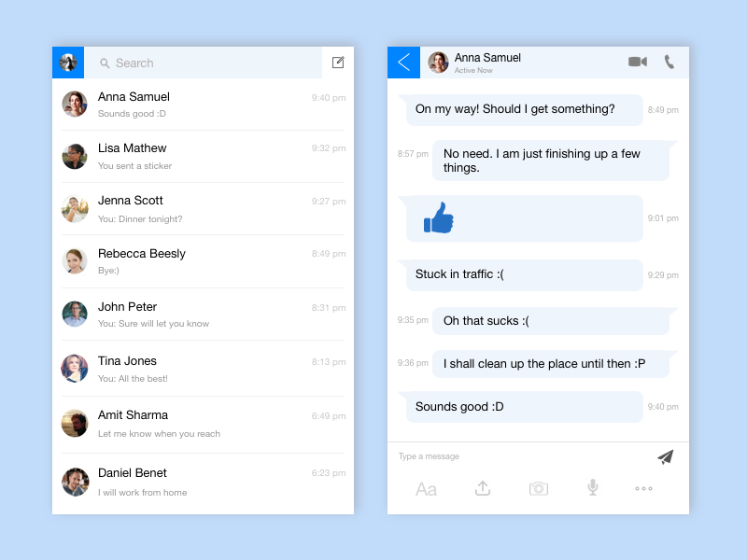Image resolution: width=747 pixels, height=560 pixels.
Task: Open the camera icon in message bar
Action: [539, 488]
